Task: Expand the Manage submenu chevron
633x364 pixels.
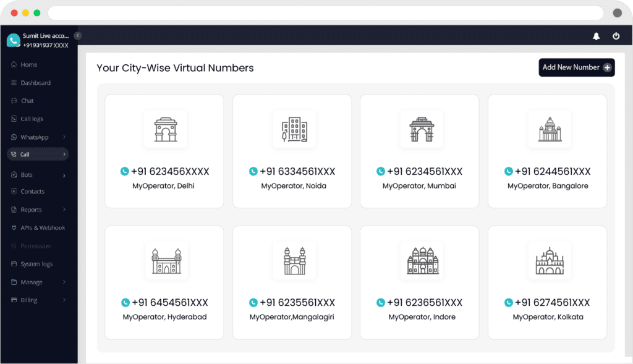Action: [x=64, y=282]
